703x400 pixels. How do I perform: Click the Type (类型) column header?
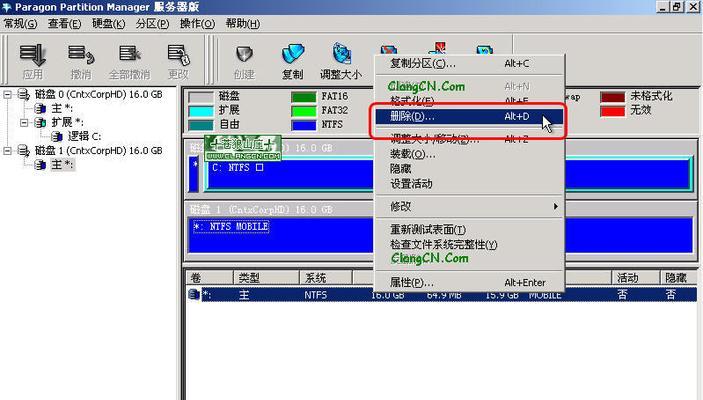(266, 278)
